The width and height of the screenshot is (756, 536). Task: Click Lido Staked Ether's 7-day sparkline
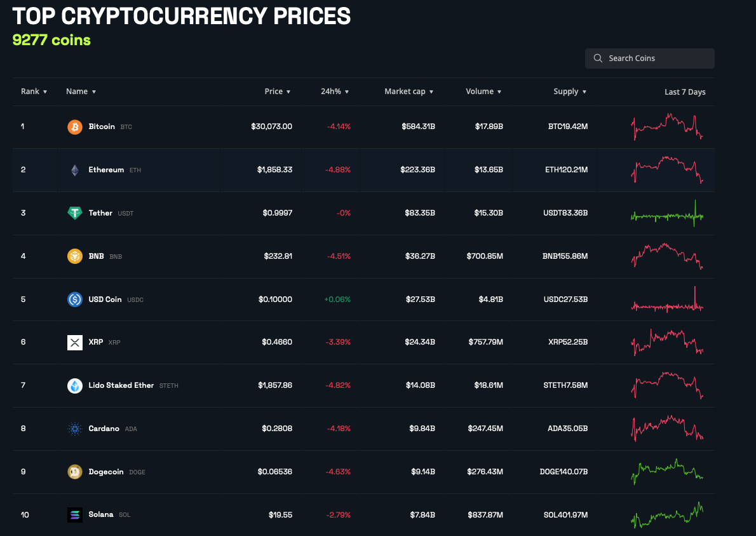click(667, 385)
